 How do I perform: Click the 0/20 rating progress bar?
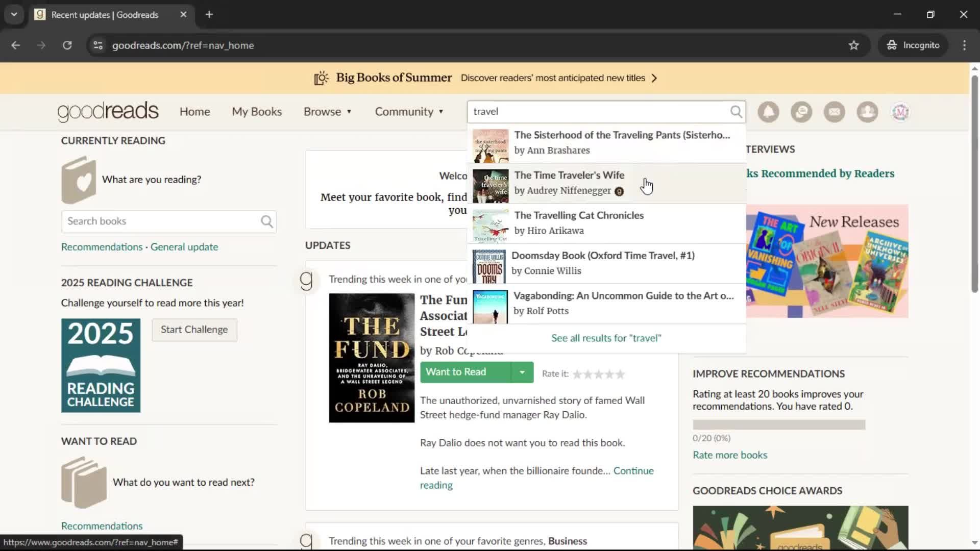coord(779,425)
